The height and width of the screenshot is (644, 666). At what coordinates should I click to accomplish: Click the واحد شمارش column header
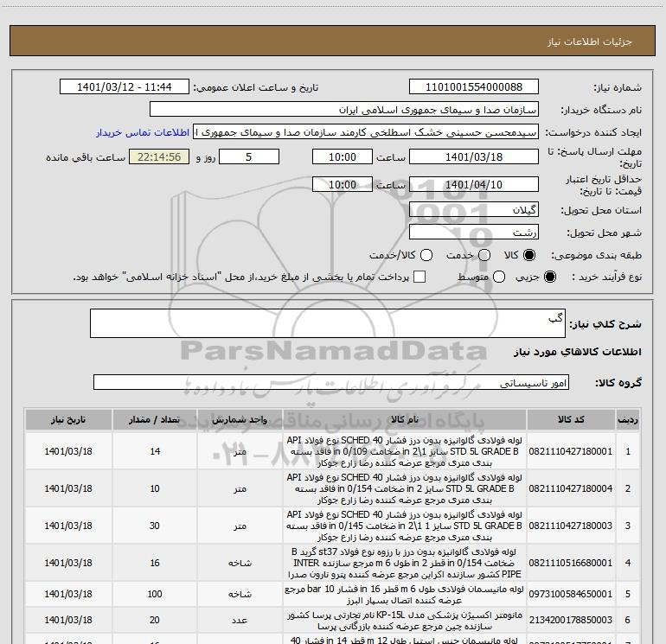coord(240,419)
